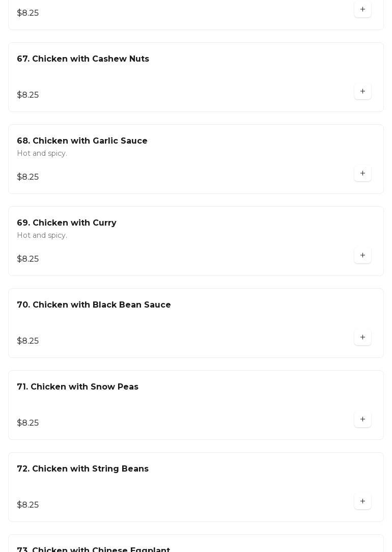Click the $8.25 price under String Beans chicken
392x552 pixels.
pos(28,505)
